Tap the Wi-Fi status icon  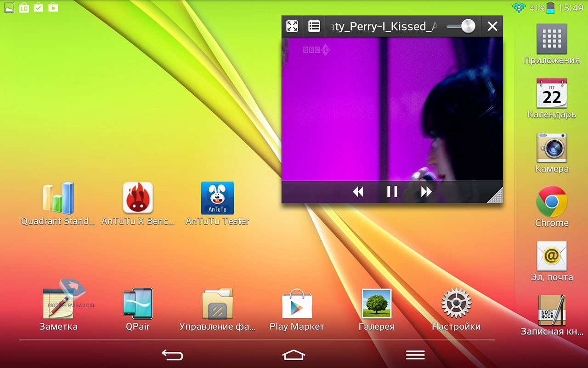point(519,8)
